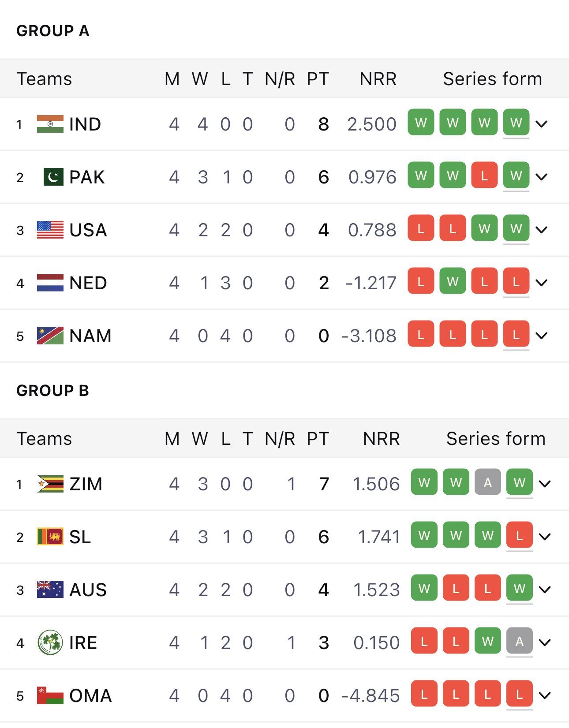569x728 pixels.
Task: Expand the OMA row chevron
Action: (x=545, y=695)
